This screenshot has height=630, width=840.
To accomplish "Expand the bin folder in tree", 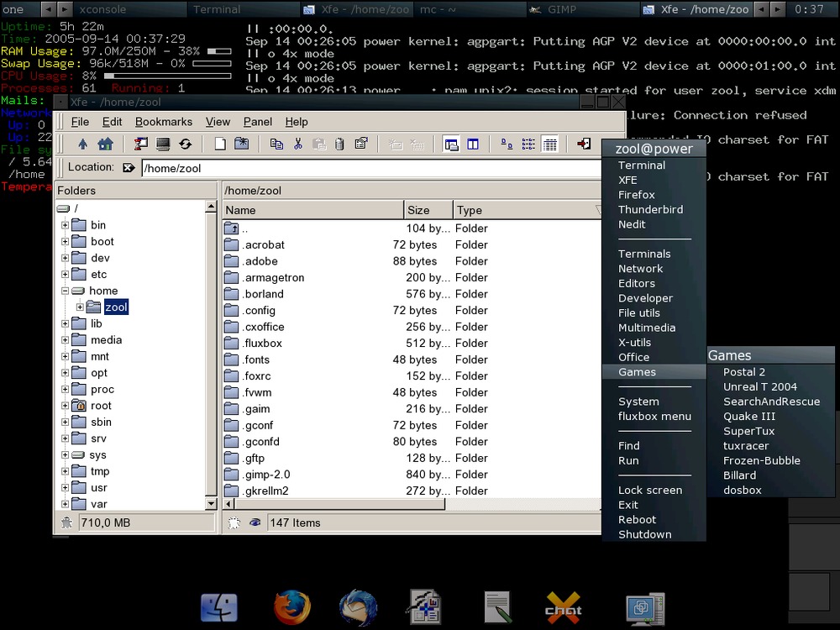I will 65,225.
